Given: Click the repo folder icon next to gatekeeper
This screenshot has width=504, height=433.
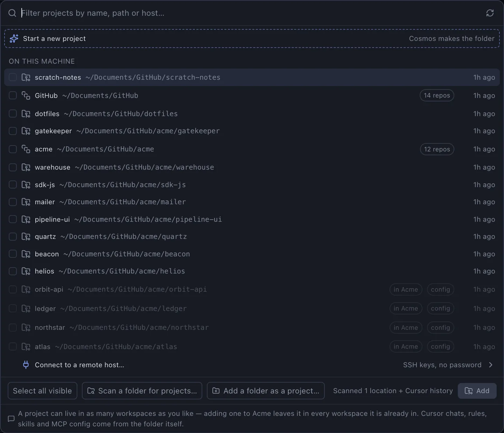Looking at the screenshot, I should coord(26,131).
